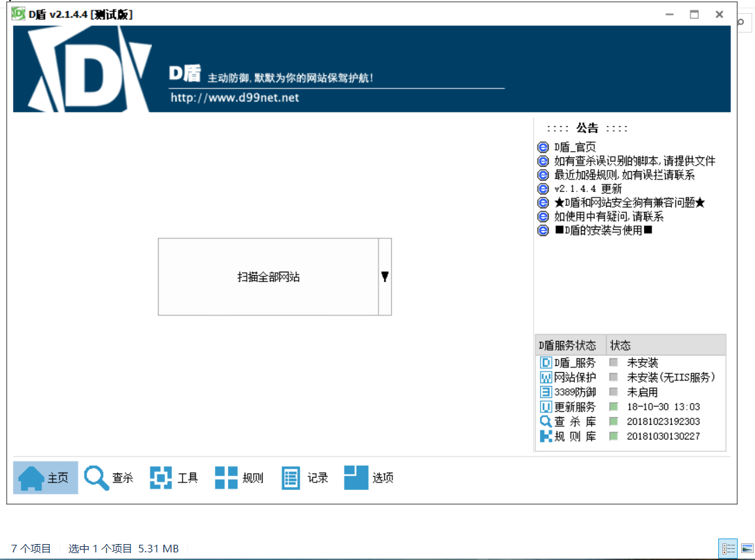
Task: Click the 3389防御 status row icon
Action: coord(546,392)
